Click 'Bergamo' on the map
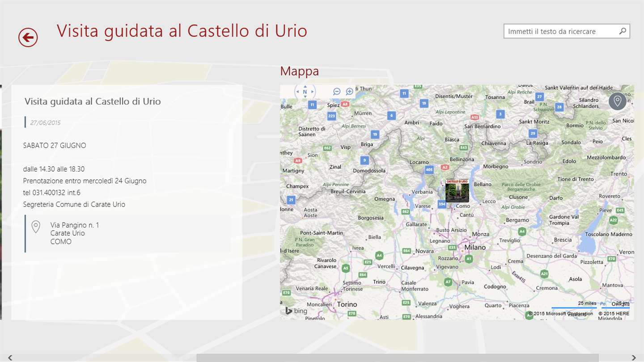This screenshot has height=362, width=644. click(x=517, y=220)
